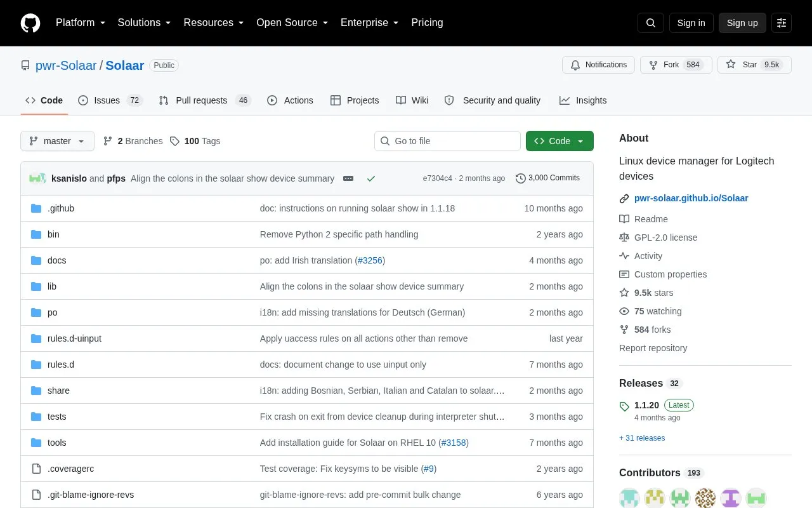Open the .github folder
This screenshot has width=812, height=508.
(61, 208)
